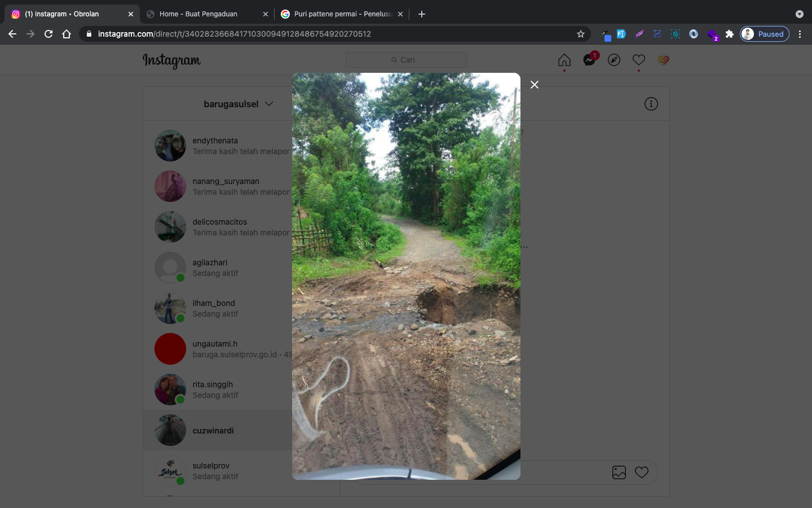Switch to Puri pattene permai tab
Image resolution: width=812 pixels, height=508 pixels.
click(x=343, y=14)
